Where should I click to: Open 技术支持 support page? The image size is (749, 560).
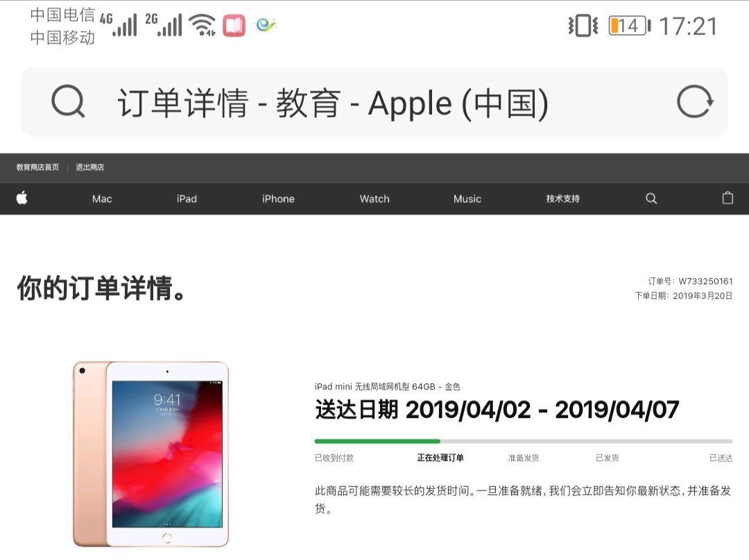tap(562, 199)
